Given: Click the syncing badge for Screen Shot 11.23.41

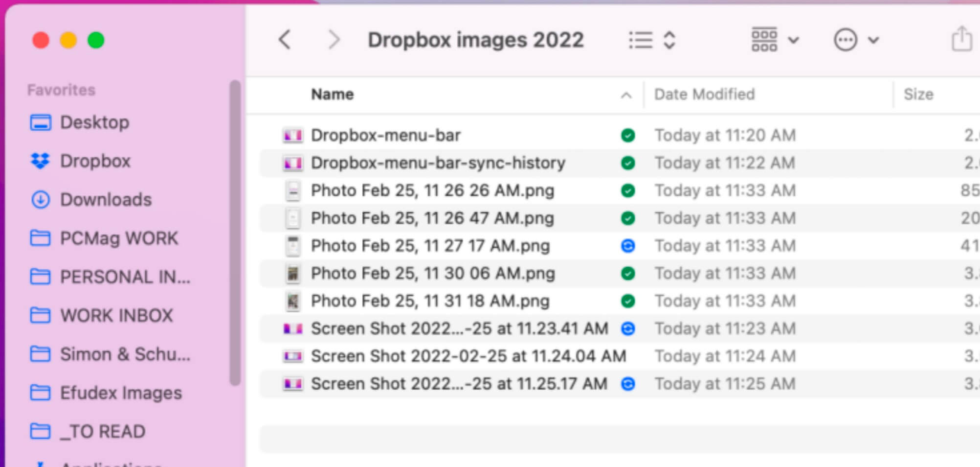Looking at the screenshot, I should point(628,329).
